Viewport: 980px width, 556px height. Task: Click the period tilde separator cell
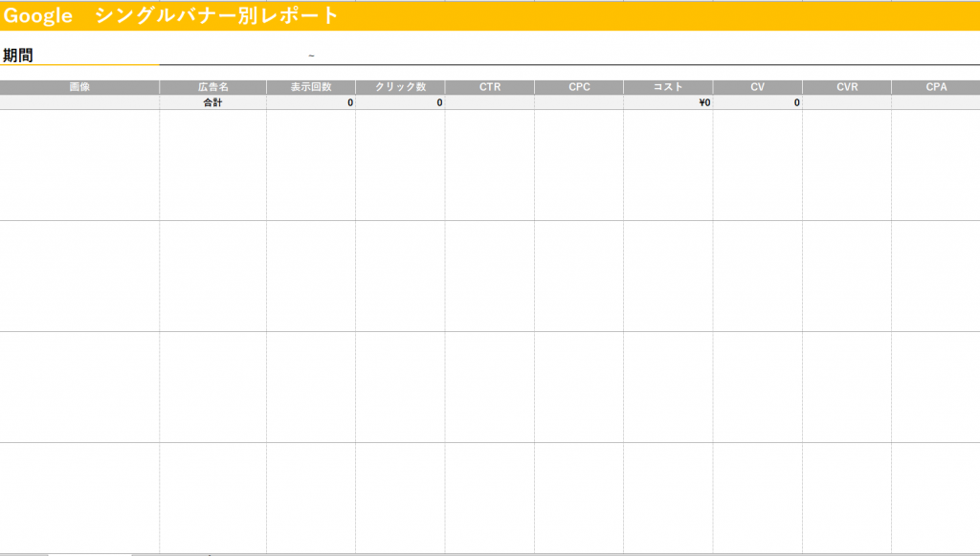point(311,56)
